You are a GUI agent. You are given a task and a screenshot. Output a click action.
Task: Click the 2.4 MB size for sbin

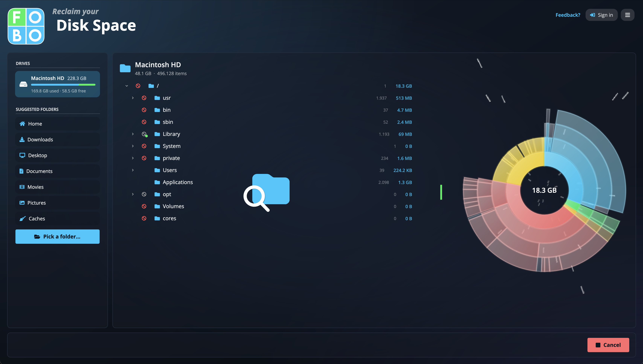pyautogui.click(x=404, y=122)
